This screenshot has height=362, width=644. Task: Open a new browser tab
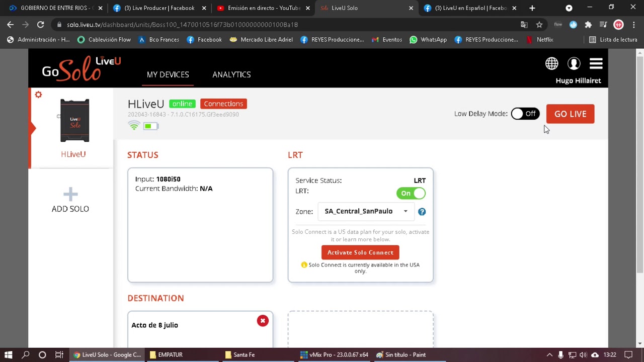tap(532, 8)
